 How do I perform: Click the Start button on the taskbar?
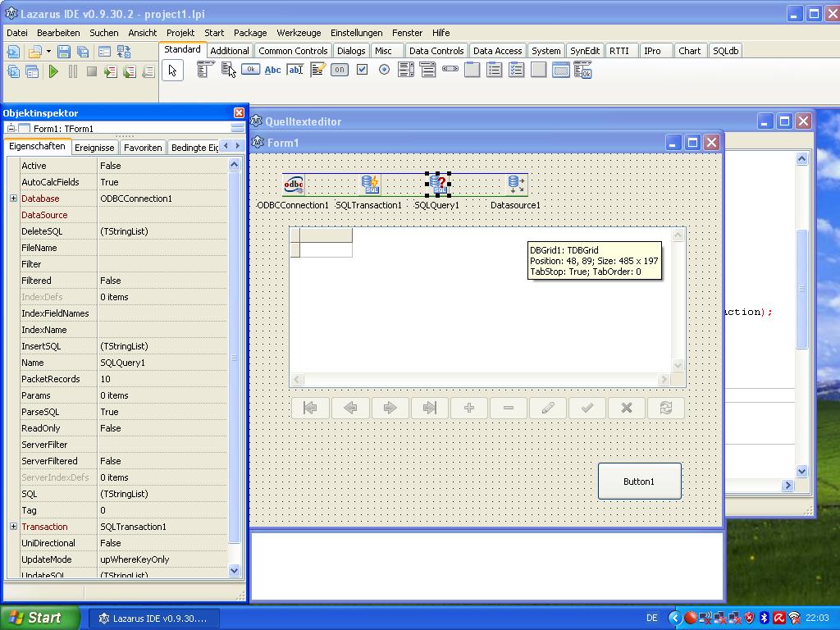39,618
